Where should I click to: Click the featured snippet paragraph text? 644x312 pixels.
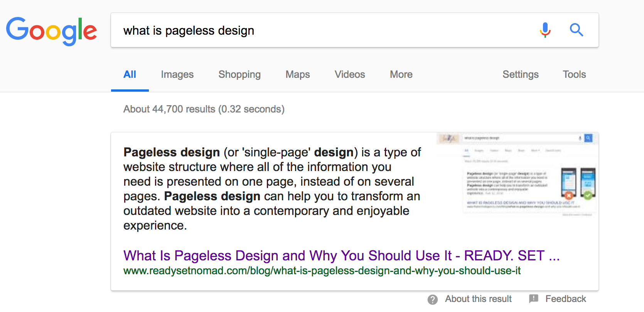(272, 189)
